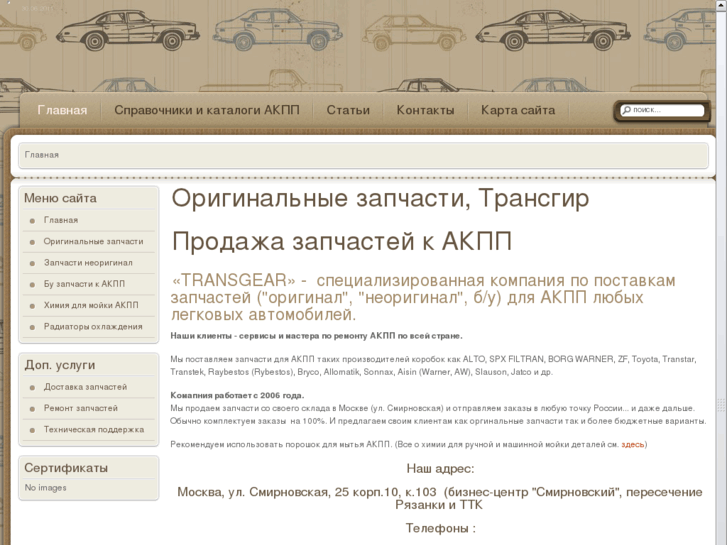727x545 pixels.
Task: Open Справочники и каталоги АКПП menu
Action: 207,110
